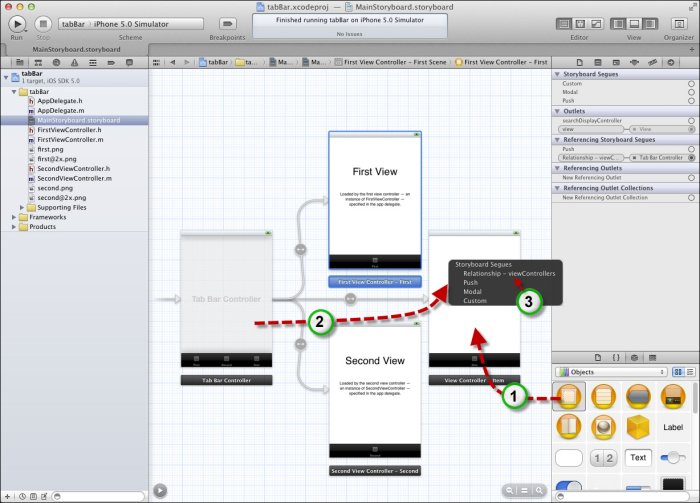The width and height of the screenshot is (700, 503).
Task: Collapse the tabBar group folder
Action: (x=13, y=91)
